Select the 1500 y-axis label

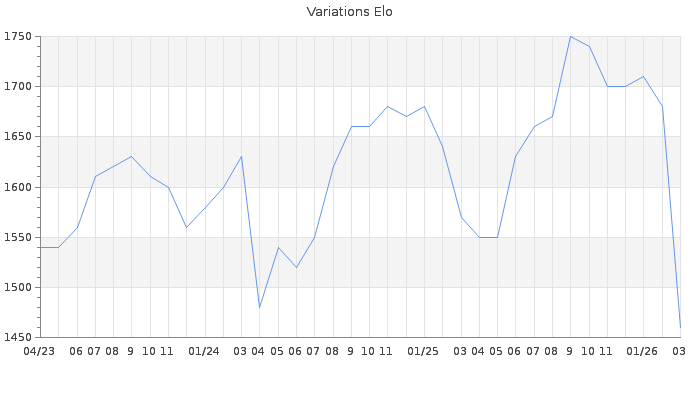[18, 287]
